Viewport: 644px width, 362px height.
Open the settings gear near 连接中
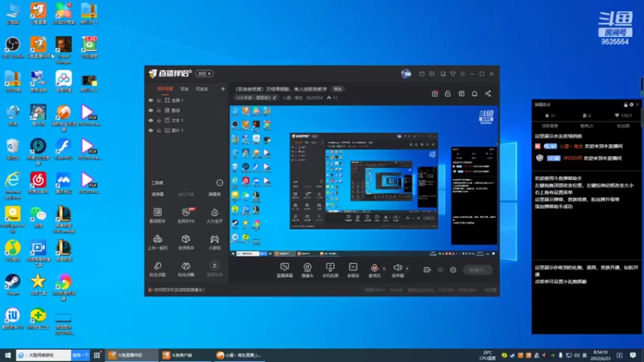[453, 269]
